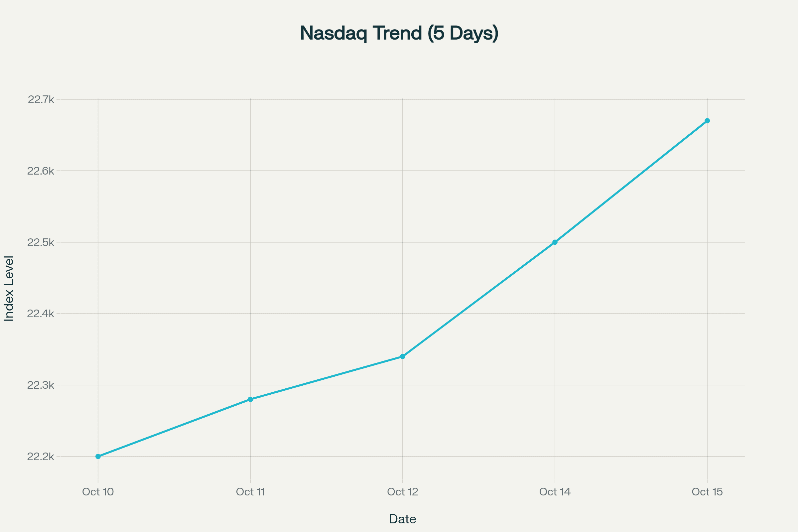Select the Oct 12 data point on line
Screen dimensions: 798x532
(x=403, y=356)
